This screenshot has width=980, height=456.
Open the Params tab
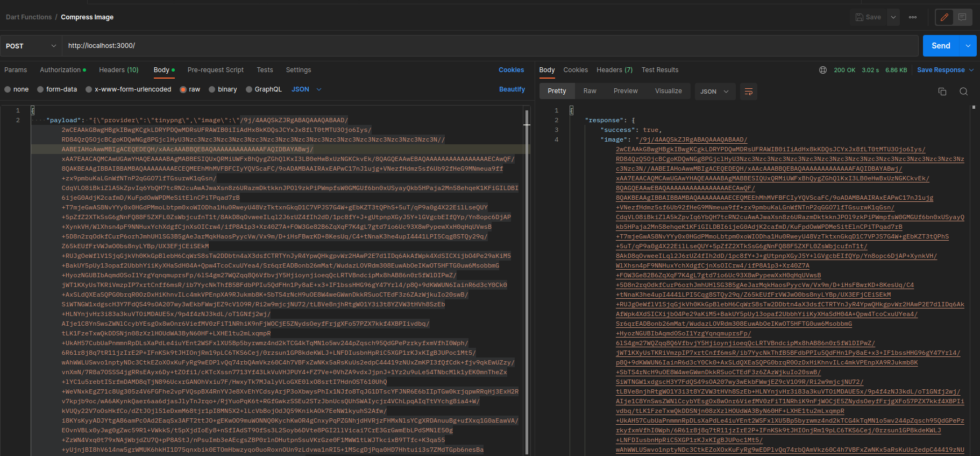pyautogui.click(x=16, y=70)
